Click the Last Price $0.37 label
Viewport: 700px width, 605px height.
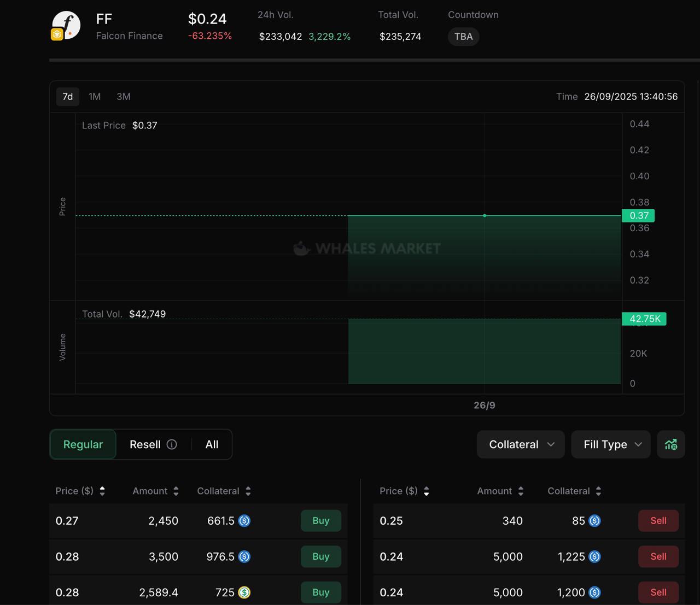pyautogui.click(x=120, y=125)
